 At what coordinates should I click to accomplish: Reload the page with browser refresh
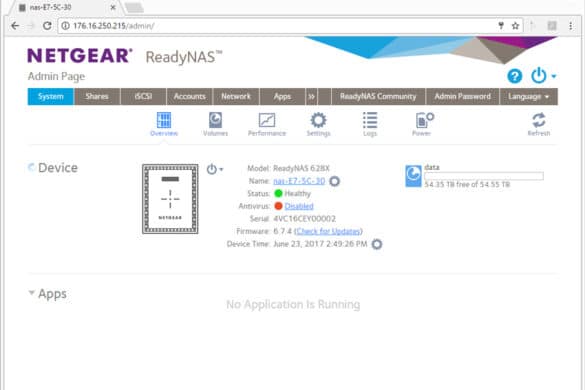pyautogui.click(x=47, y=26)
